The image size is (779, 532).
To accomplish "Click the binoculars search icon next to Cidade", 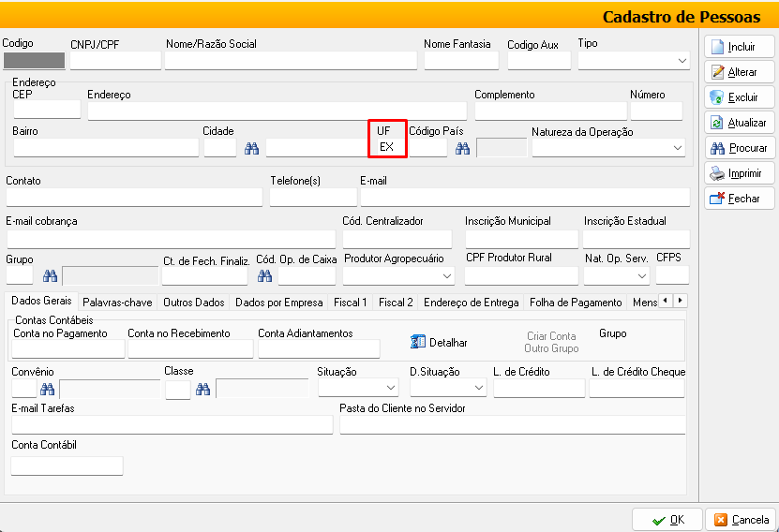I will click(251, 148).
